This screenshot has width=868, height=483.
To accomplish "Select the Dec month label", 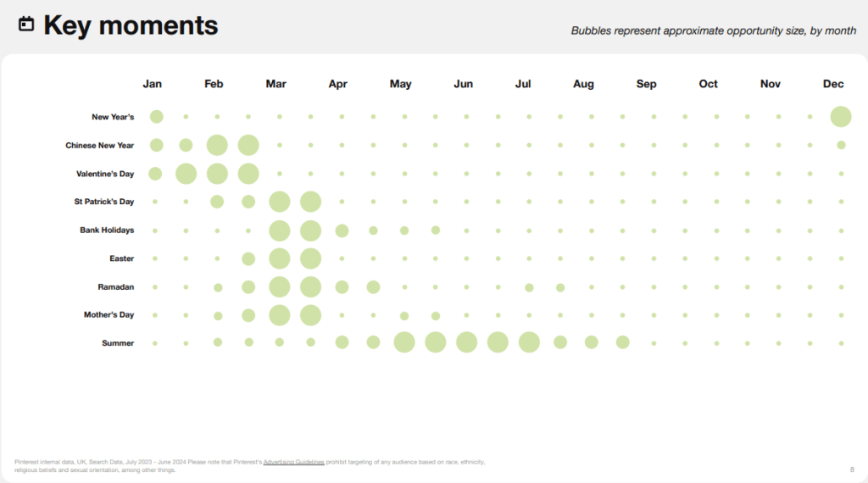I will pos(833,84).
